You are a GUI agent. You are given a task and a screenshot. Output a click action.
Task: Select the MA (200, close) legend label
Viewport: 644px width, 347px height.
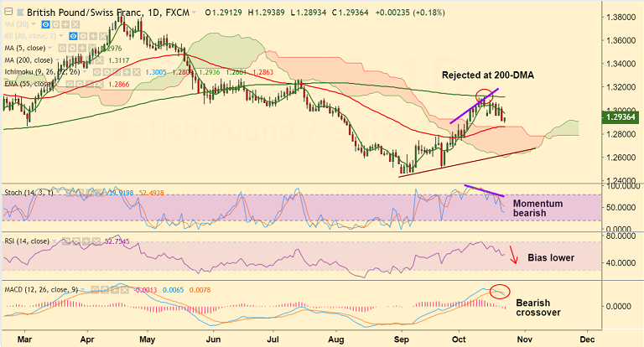29,60
